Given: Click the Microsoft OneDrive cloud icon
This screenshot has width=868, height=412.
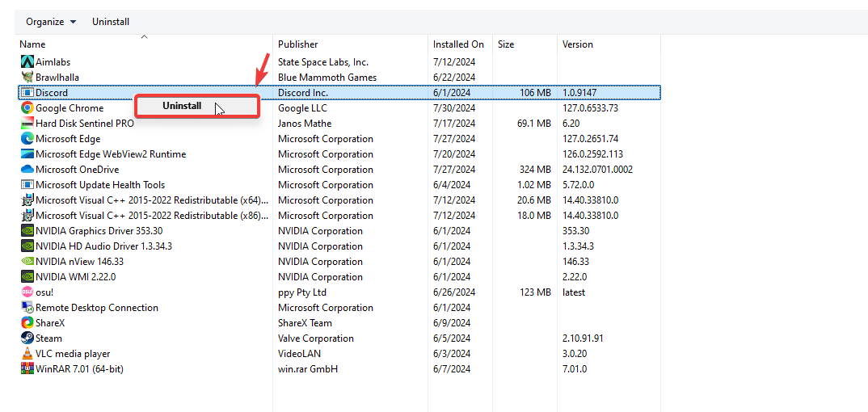Looking at the screenshot, I should coord(27,170).
